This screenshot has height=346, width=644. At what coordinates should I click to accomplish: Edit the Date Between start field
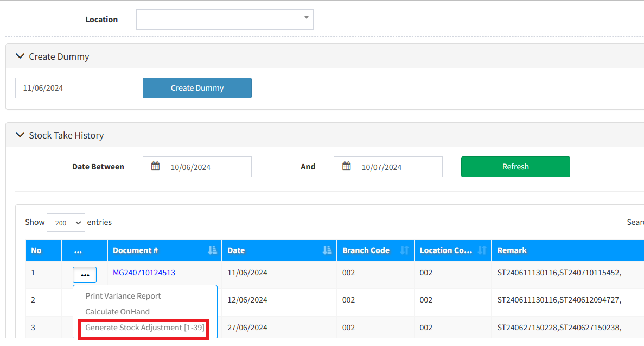click(209, 167)
